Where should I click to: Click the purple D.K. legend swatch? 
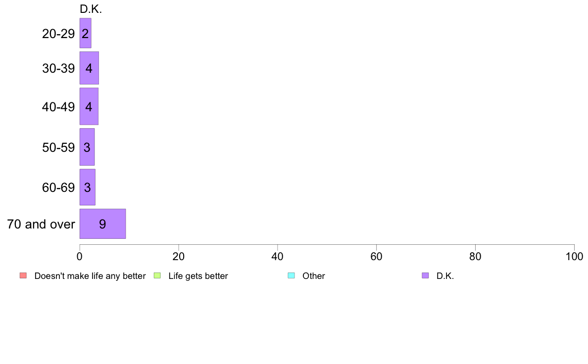point(425,275)
